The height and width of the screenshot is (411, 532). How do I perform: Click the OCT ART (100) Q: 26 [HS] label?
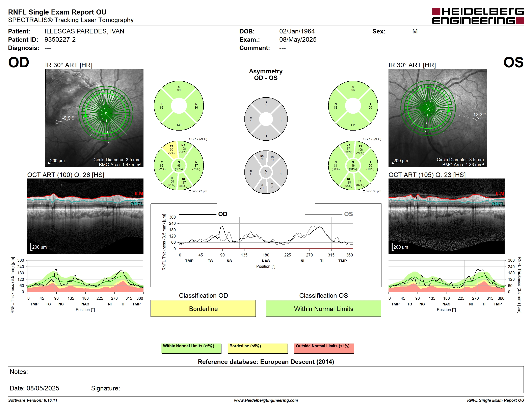click(x=66, y=175)
